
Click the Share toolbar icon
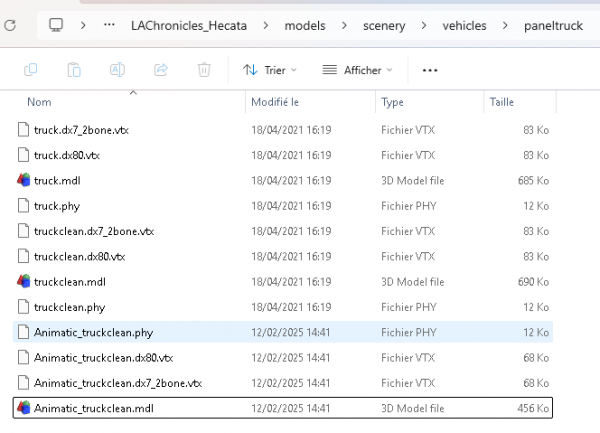point(160,70)
